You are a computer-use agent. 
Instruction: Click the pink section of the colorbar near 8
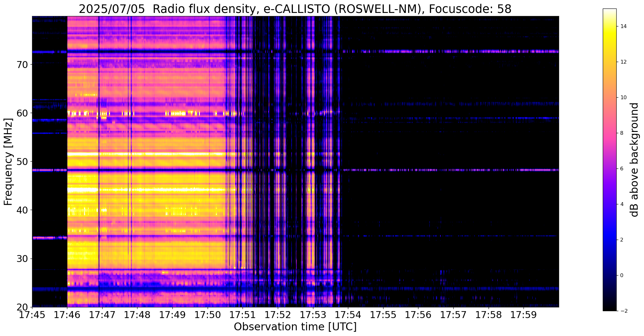pos(609,133)
